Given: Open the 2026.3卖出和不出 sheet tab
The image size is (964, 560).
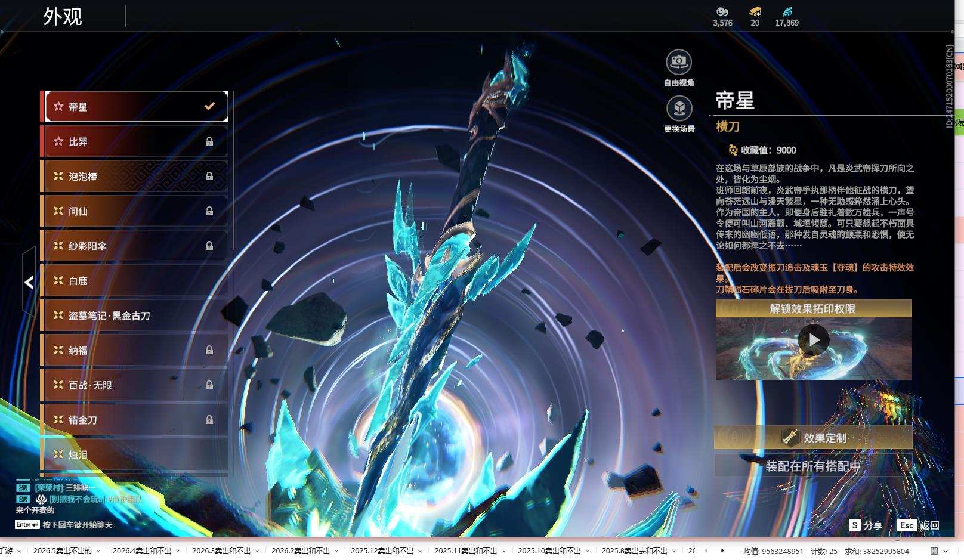Looking at the screenshot, I should tap(221, 550).
